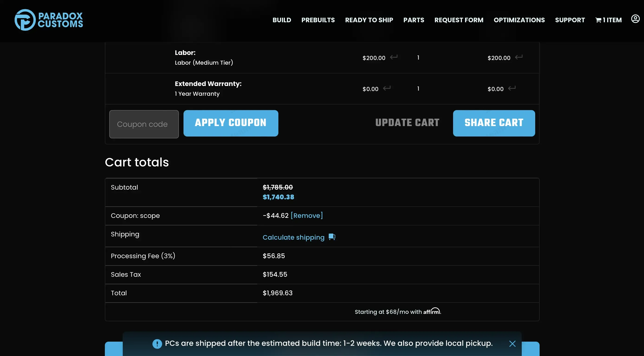Click the blue exclamation info icon
The image size is (644, 356).
tap(157, 344)
